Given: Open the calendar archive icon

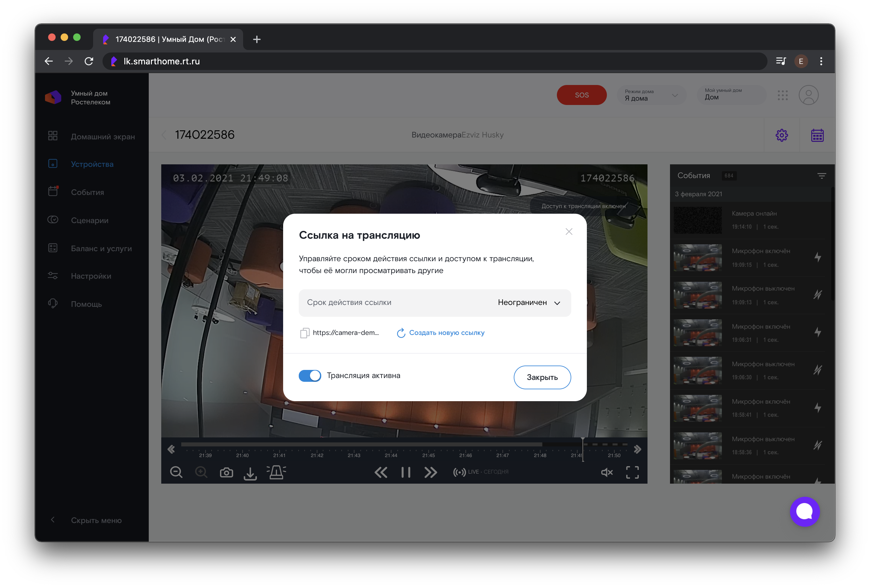Looking at the screenshot, I should [x=817, y=135].
